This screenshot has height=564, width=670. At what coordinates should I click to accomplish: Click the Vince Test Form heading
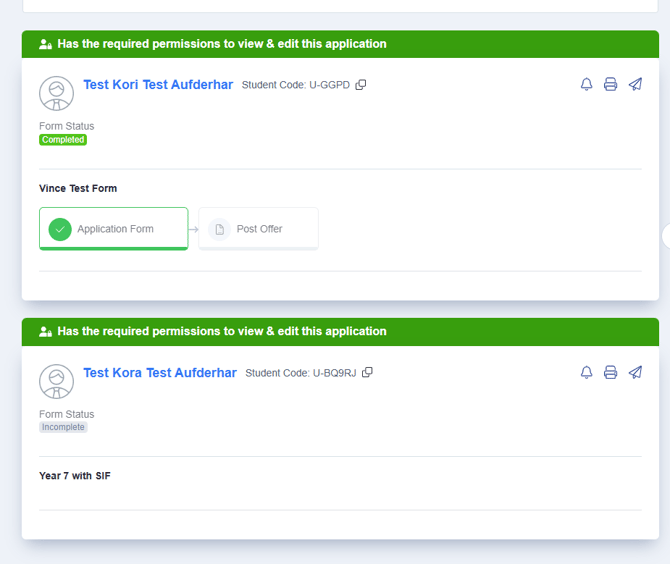click(78, 188)
